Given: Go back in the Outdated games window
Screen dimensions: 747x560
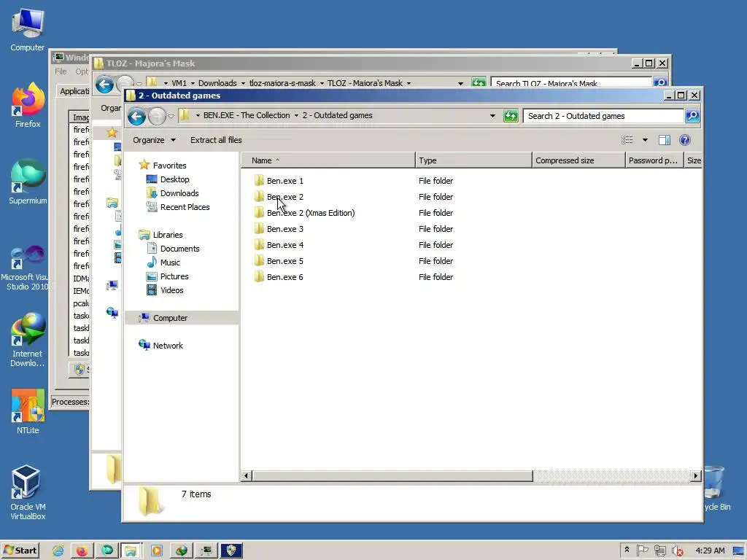Looking at the screenshot, I should [136, 116].
